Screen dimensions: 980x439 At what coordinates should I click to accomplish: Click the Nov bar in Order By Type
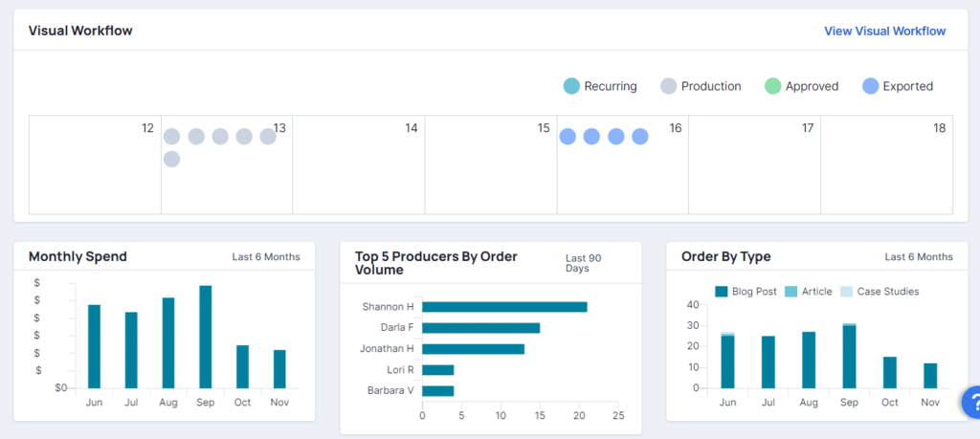[930, 375]
